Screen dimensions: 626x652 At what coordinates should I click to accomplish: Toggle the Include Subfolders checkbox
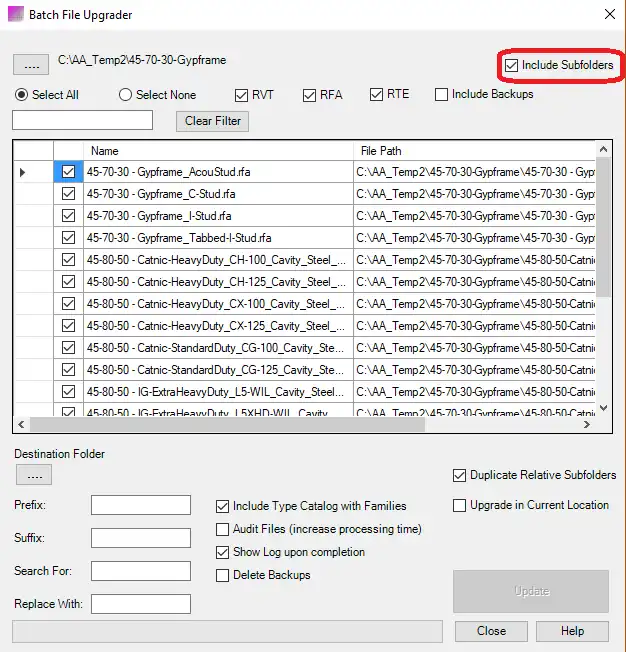click(x=512, y=66)
